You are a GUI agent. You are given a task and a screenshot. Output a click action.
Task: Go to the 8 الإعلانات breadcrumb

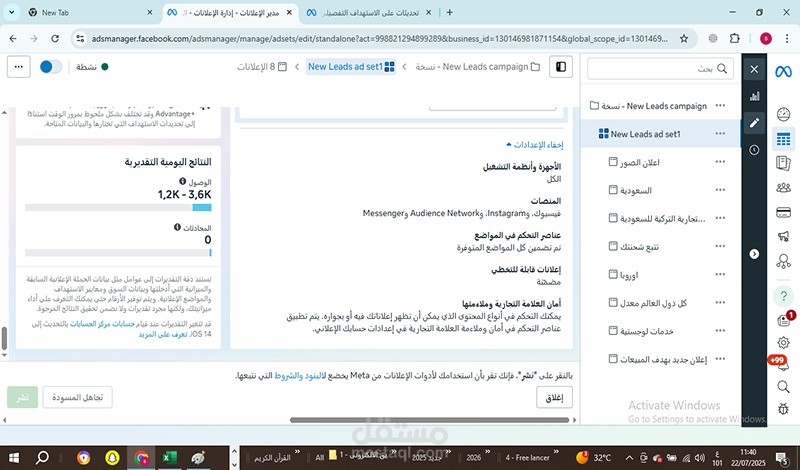tap(262, 67)
